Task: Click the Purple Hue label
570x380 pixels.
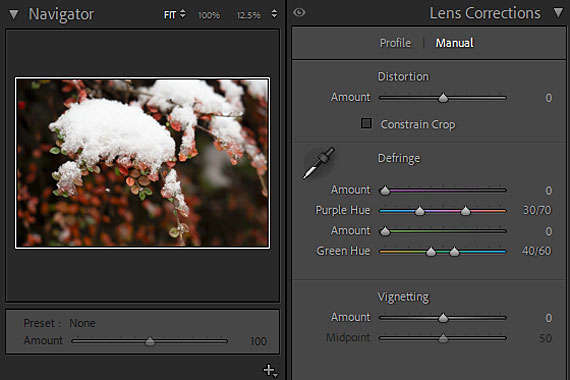Action: pos(343,210)
